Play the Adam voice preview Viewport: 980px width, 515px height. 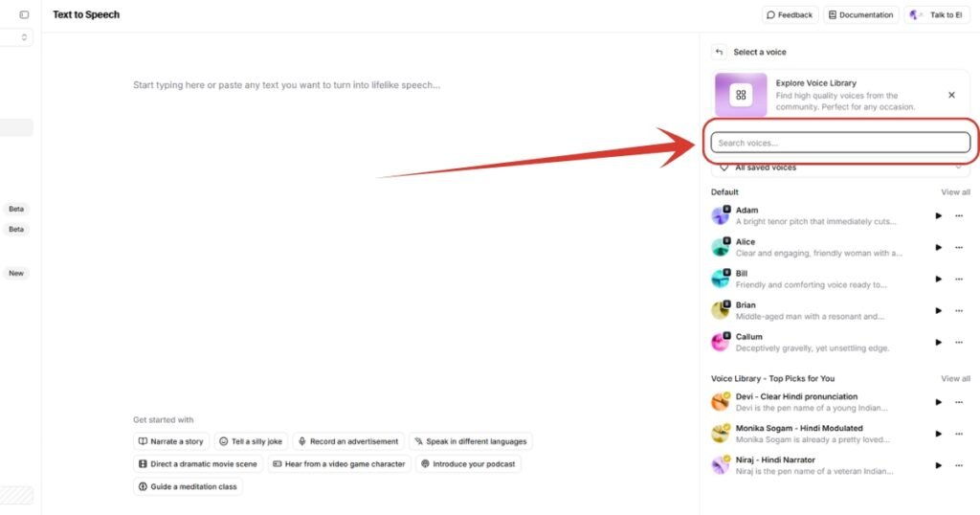pos(938,215)
